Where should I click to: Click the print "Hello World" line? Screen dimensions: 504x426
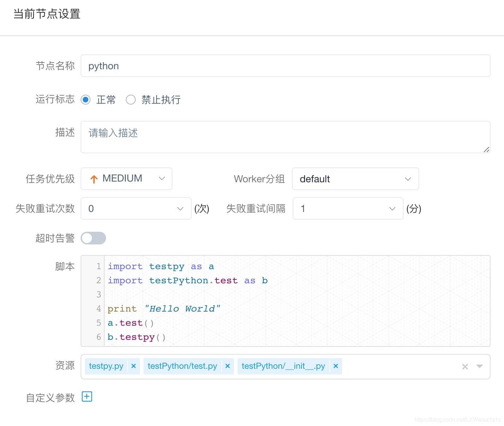click(164, 309)
